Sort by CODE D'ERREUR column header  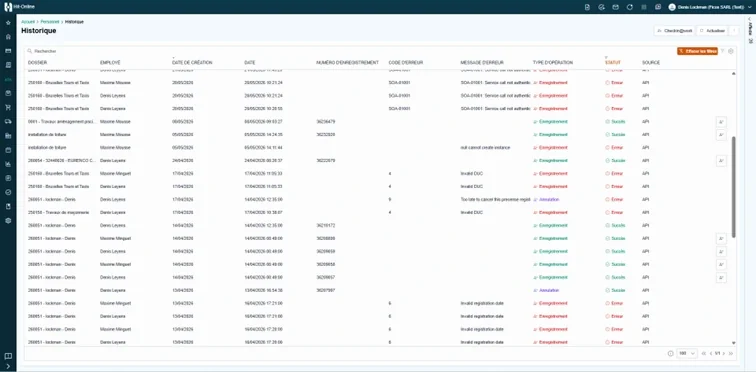point(406,63)
